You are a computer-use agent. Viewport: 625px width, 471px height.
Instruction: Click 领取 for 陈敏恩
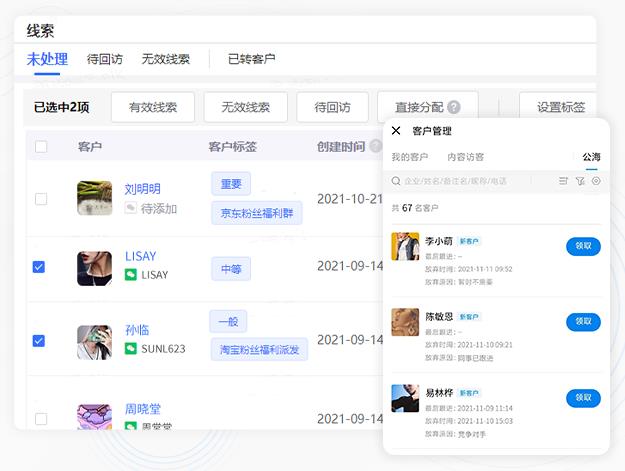tap(583, 322)
